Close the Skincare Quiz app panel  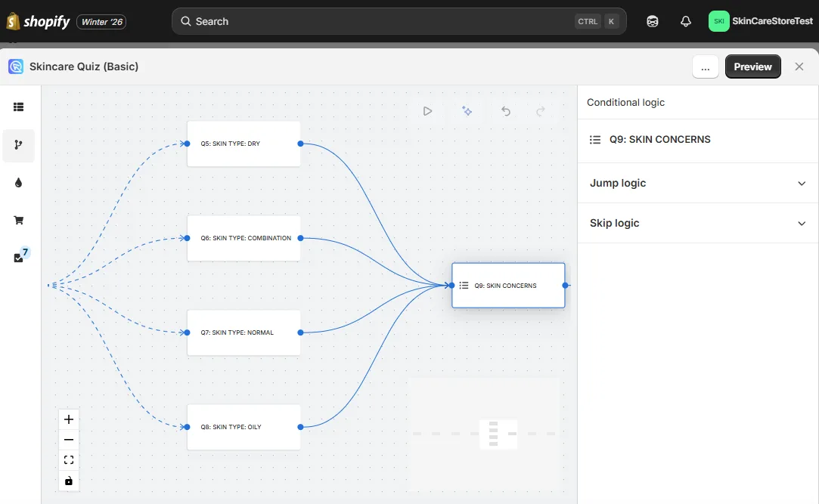click(799, 66)
